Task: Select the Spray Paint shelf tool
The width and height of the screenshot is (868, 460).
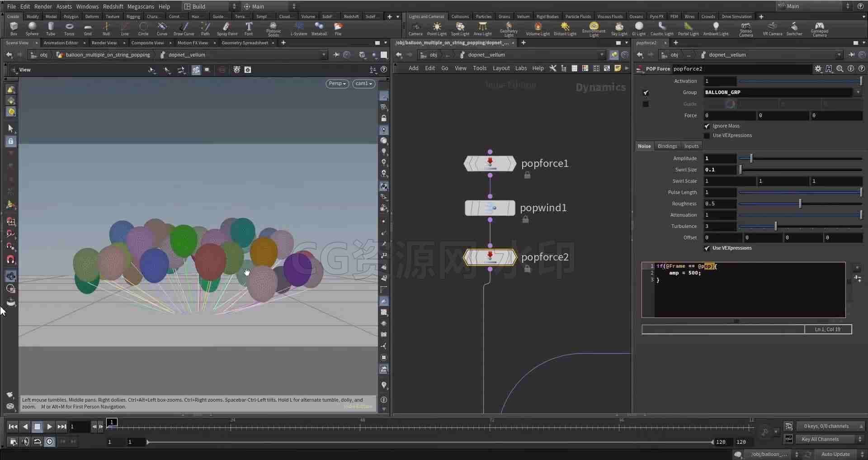Action: click(227, 29)
